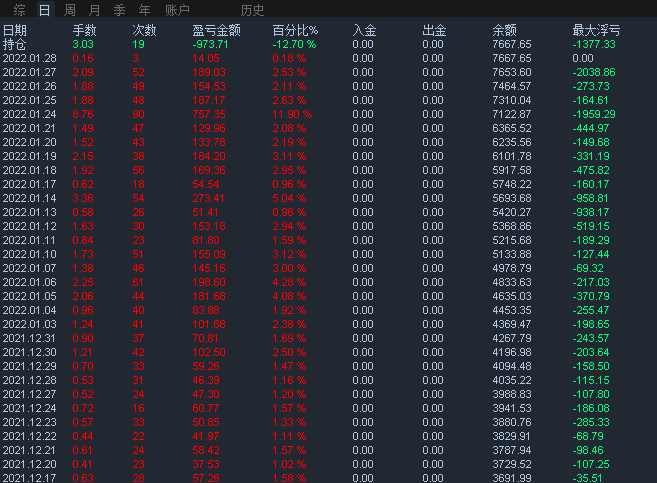Click balance 5215.68 on 2022.01.11

coord(512,240)
